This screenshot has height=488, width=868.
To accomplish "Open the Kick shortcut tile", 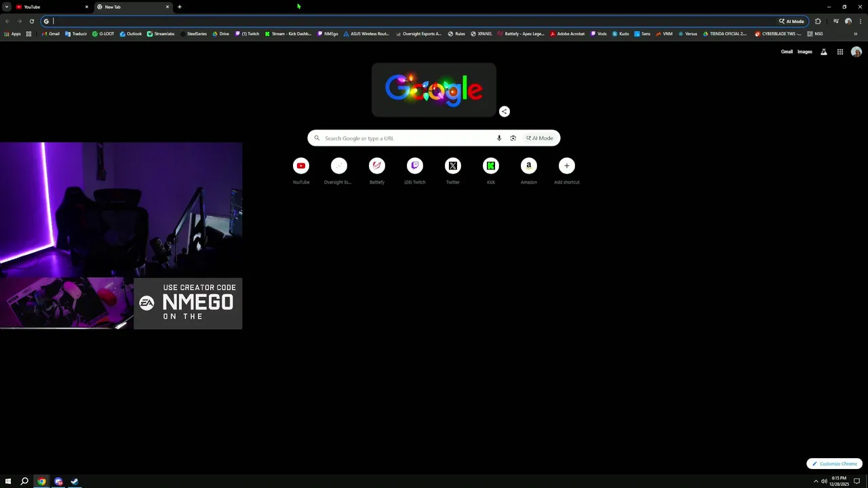I will coord(491,171).
